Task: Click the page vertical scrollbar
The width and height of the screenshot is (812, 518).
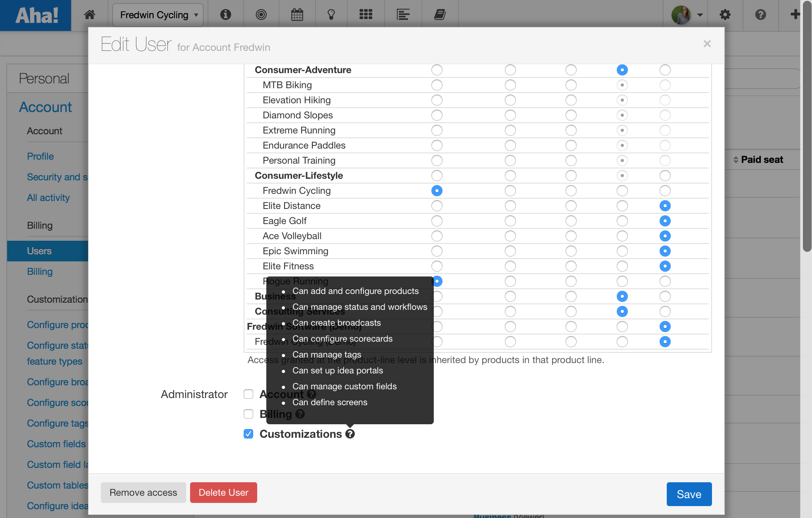Action: pyautogui.click(x=807, y=127)
